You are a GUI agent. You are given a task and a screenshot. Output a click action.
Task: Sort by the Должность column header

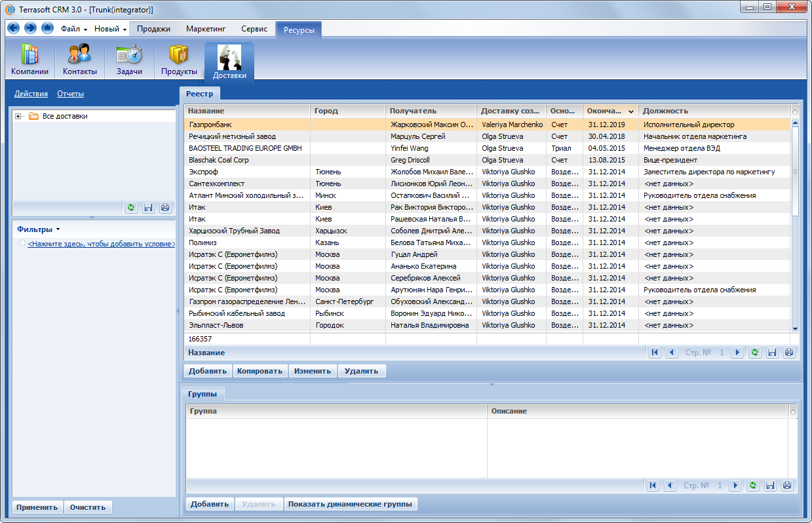tap(714, 111)
